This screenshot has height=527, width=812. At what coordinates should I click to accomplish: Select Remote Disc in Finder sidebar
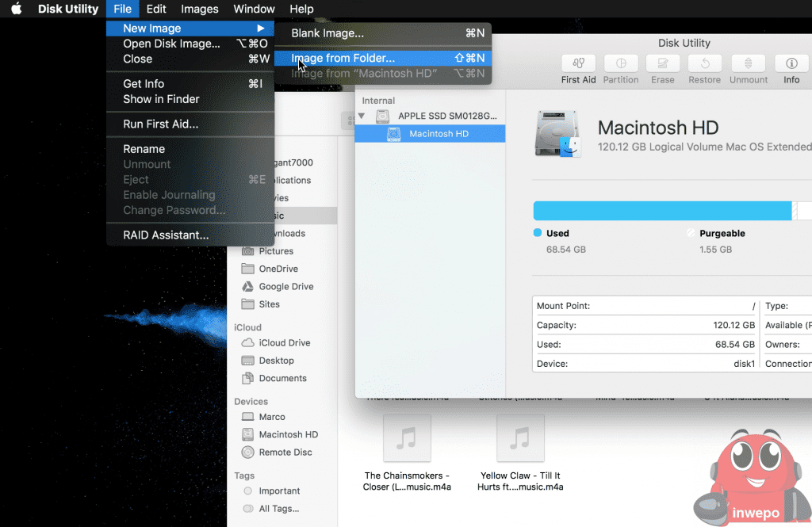click(x=282, y=452)
